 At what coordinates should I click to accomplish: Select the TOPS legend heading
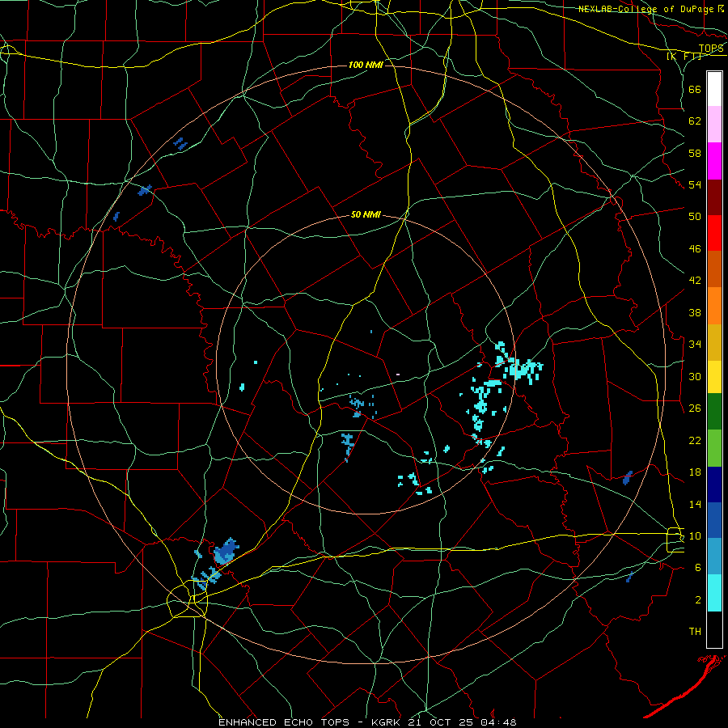711,49
